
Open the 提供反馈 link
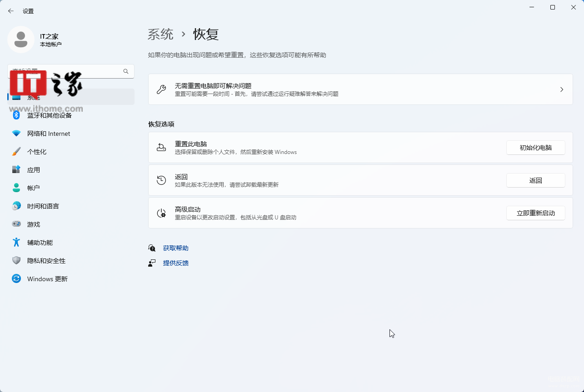coord(175,263)
